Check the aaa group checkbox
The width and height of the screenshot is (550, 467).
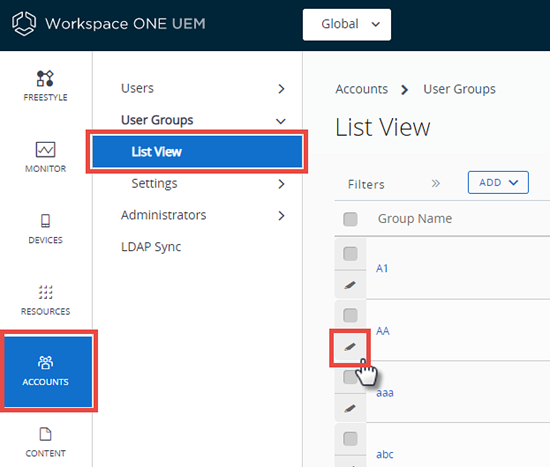pyautogui.click(x=350, y=377)
